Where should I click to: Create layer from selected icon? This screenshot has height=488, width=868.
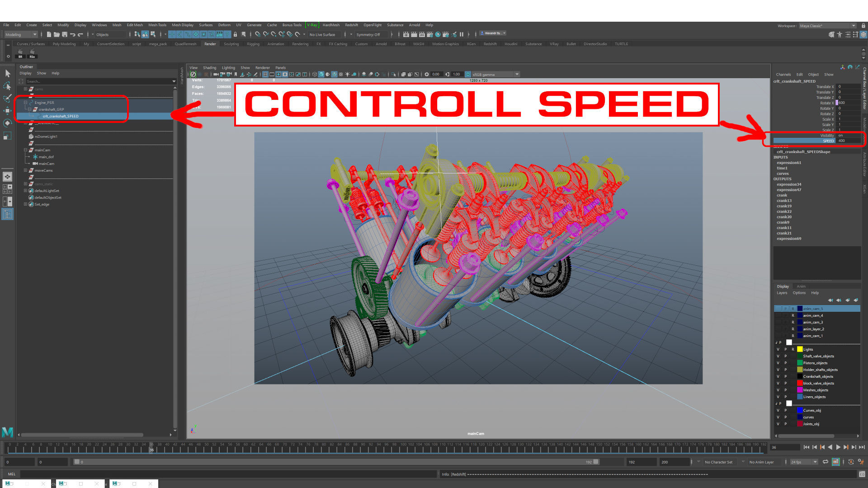[856, 300]
